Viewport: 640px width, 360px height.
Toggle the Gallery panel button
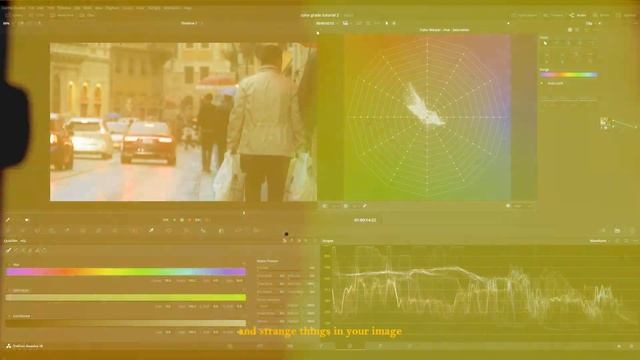click(14, 15)
